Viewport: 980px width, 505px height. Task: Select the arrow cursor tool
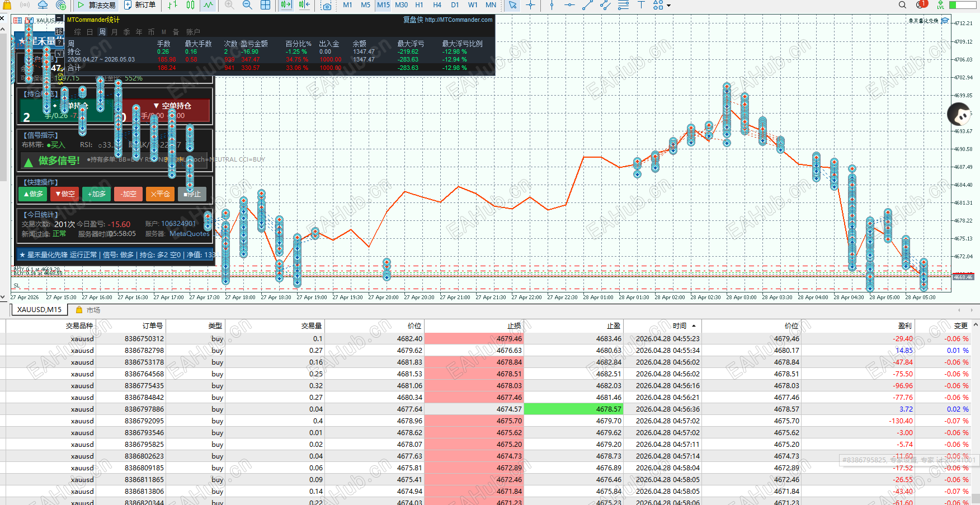pos(512,5)
